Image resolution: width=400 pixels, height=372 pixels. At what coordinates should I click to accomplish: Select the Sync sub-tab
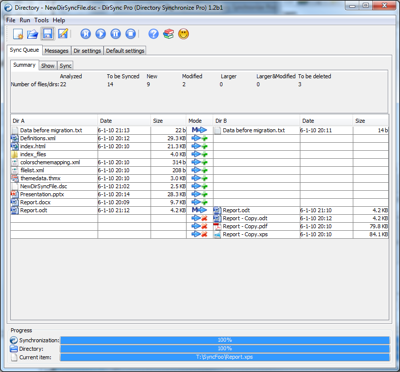pos(65,66)
